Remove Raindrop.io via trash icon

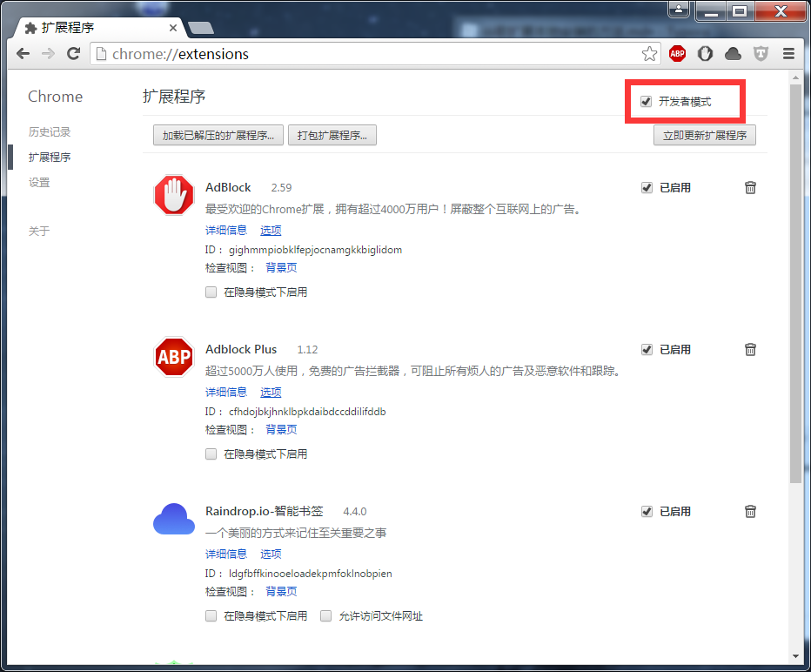click(750, 511)
